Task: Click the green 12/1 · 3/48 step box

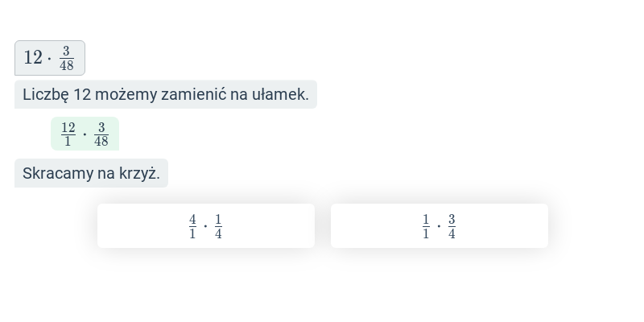Action: tap(85, 134)
